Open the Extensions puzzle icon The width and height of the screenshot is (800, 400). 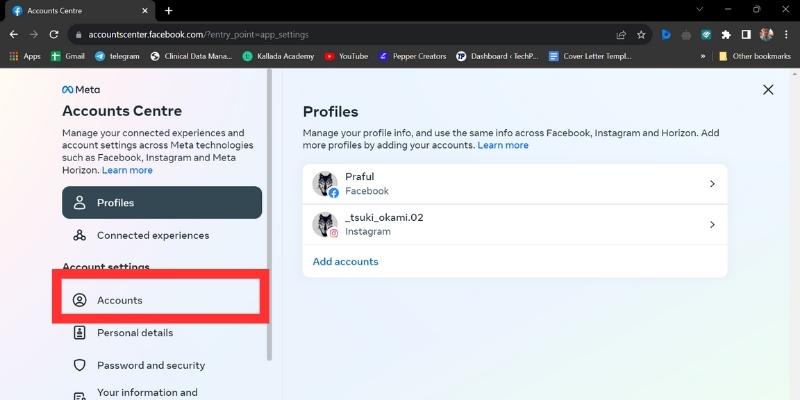726,35
